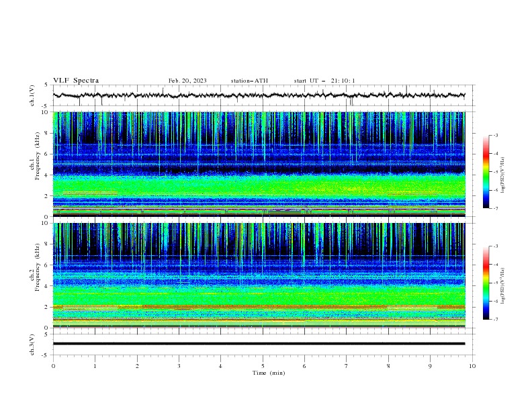Click the '1' tick on the Time axis
This screenshot has width=532, height=411.
[95, 366]
